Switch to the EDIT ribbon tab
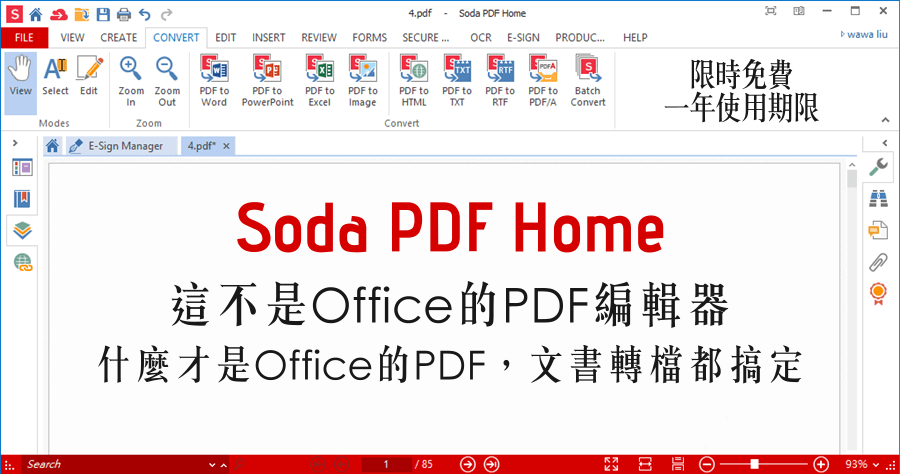Image resolution: width=900 pixels, height=474 pixels. (226, 38)
